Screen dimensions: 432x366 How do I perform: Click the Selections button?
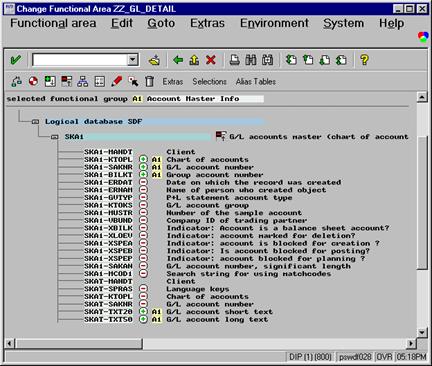point(209,82)
